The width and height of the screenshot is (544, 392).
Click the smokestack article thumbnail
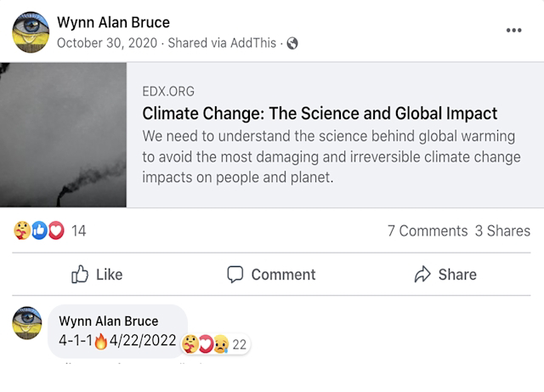pyautogui.click(x=63, y=134)
